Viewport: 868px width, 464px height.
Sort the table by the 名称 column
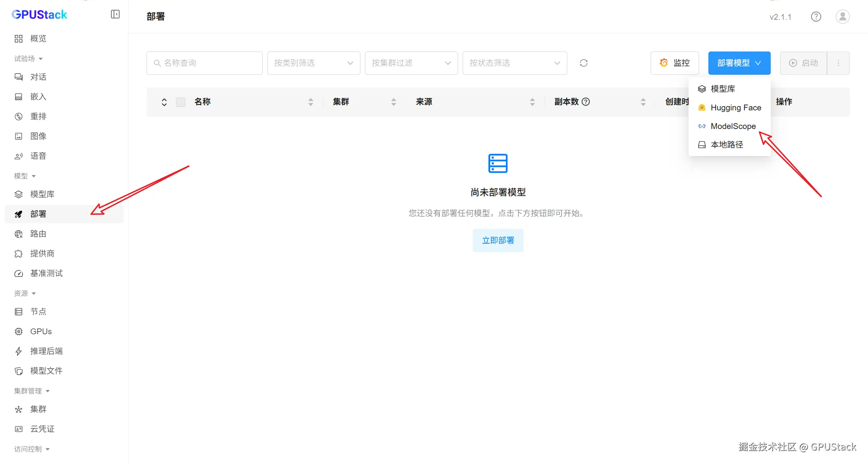tap(310, 102)
